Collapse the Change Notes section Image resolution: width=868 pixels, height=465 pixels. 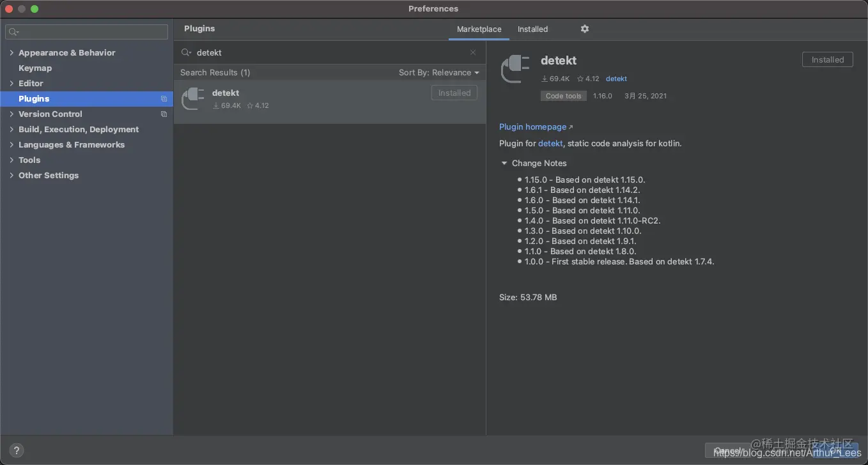504,164
